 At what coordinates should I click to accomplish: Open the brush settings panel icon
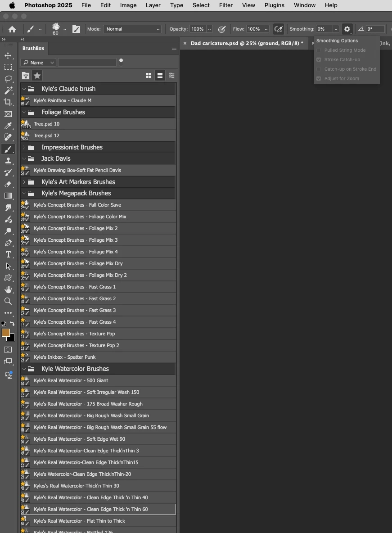(x=77, y=29)
